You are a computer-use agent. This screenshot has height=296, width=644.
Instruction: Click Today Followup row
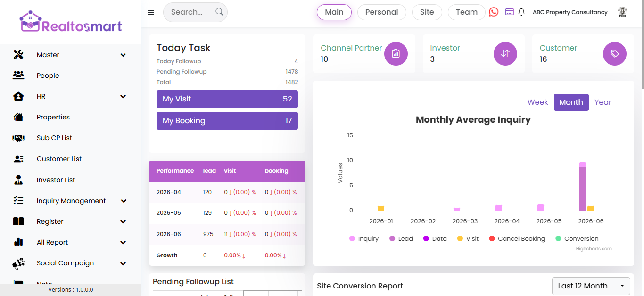[227, 61]
